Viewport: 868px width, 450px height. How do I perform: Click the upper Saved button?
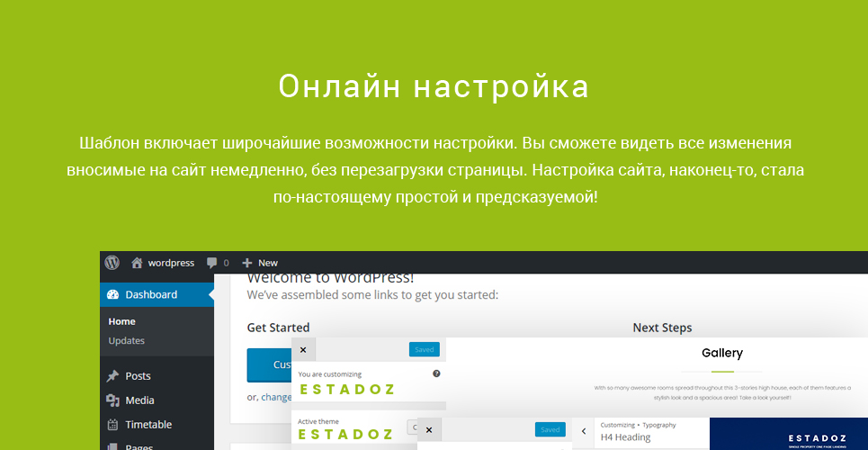pos(425,350)
